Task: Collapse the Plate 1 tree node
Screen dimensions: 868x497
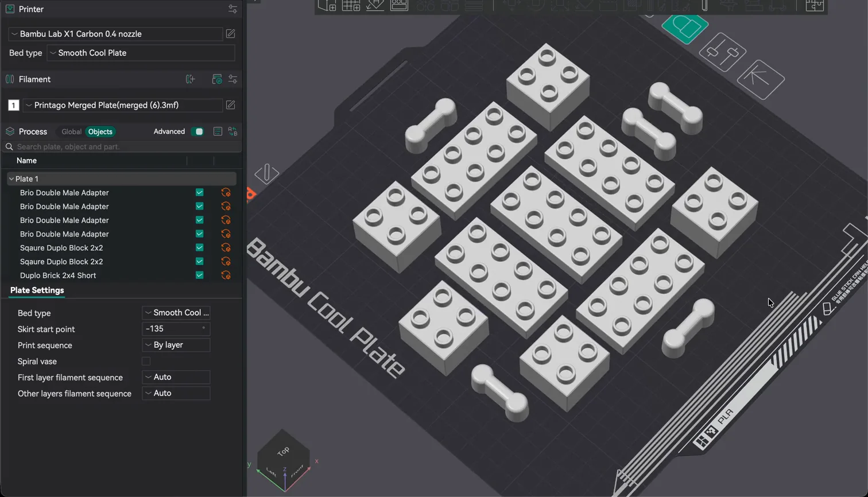Action: pos(11,179)
